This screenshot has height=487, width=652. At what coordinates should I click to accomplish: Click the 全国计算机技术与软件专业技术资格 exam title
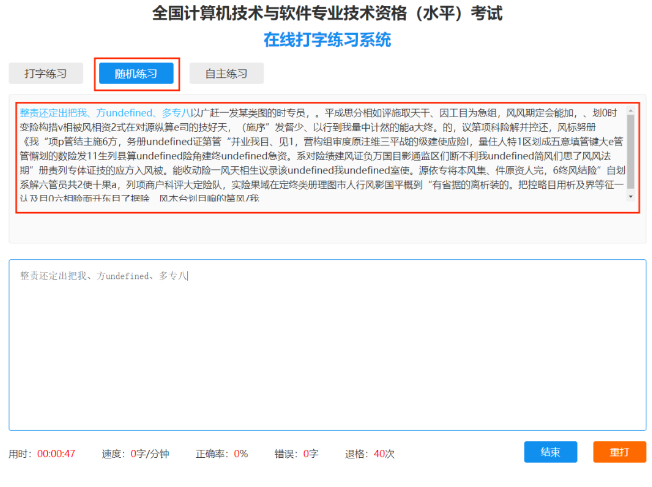(326, 14)
